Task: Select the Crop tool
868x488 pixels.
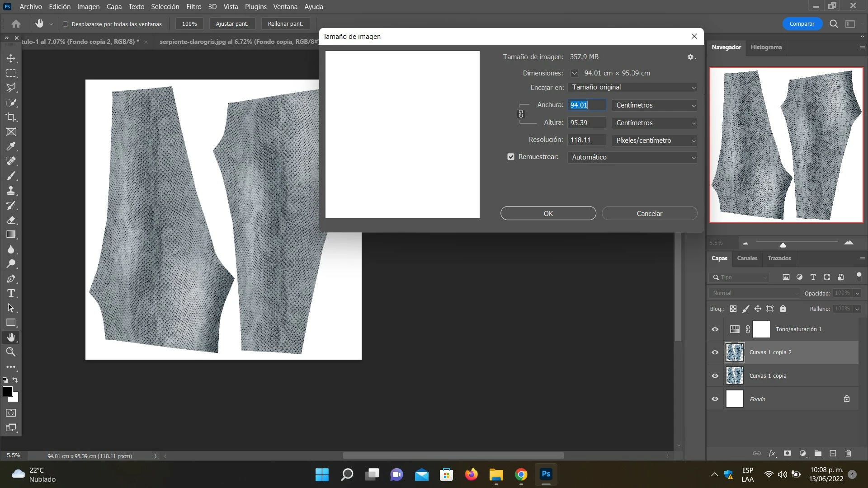Action: click(11, 117)
